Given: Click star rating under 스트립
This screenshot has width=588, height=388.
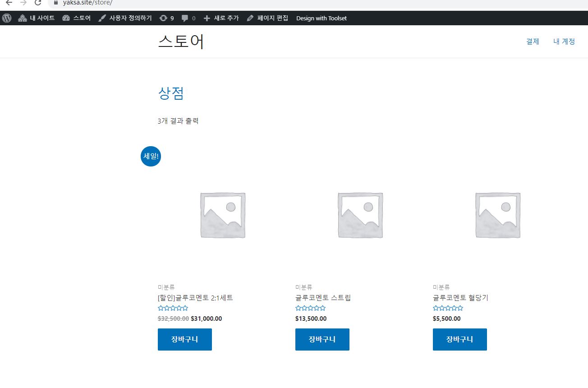Looking at the screenshot, I should point(310,308).
